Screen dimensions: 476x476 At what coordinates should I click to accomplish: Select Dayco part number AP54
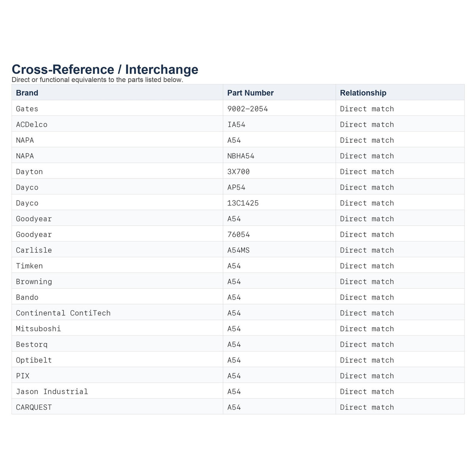click(x=236, y=187)
